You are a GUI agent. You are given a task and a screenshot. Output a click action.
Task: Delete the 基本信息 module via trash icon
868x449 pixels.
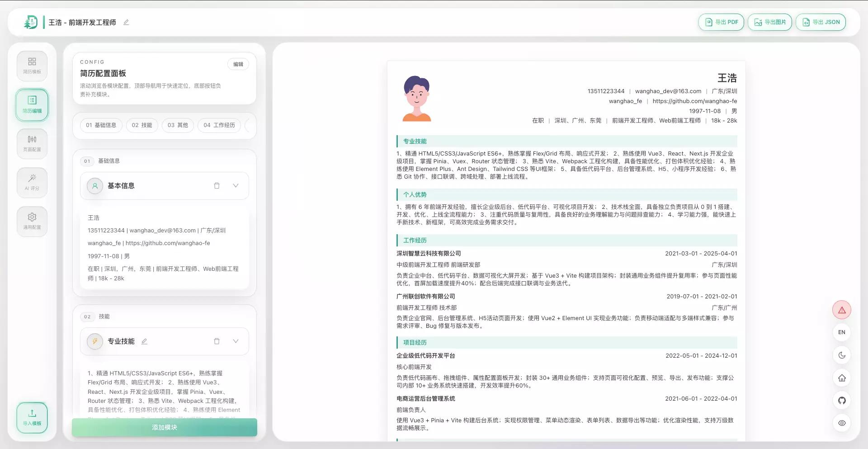(217, 185)
